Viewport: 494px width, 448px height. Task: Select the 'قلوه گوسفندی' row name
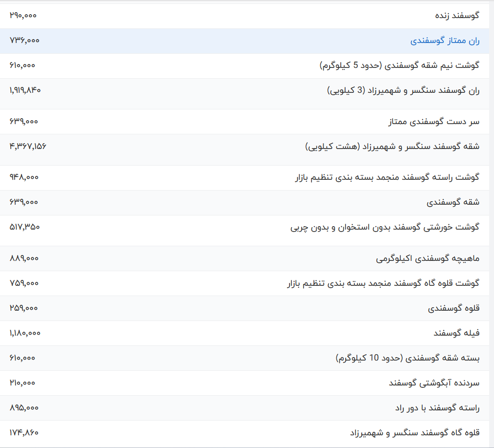point(453,308)
